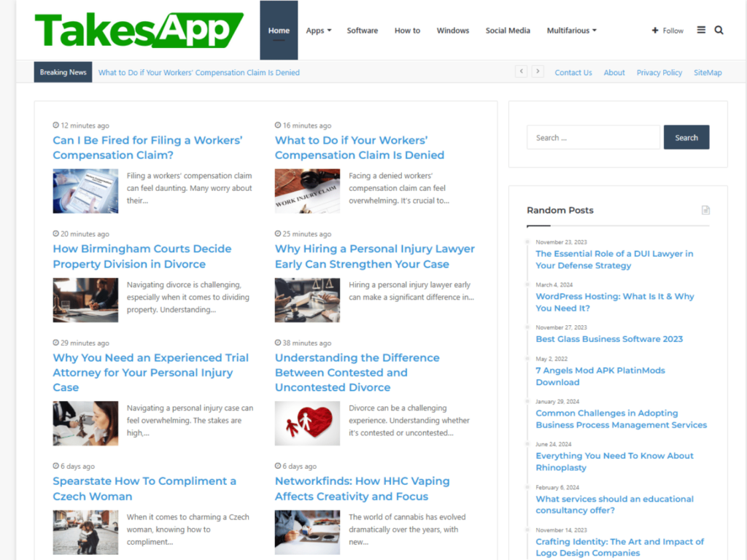Click the left arrow on the breaking news ticker

(521, 71)
